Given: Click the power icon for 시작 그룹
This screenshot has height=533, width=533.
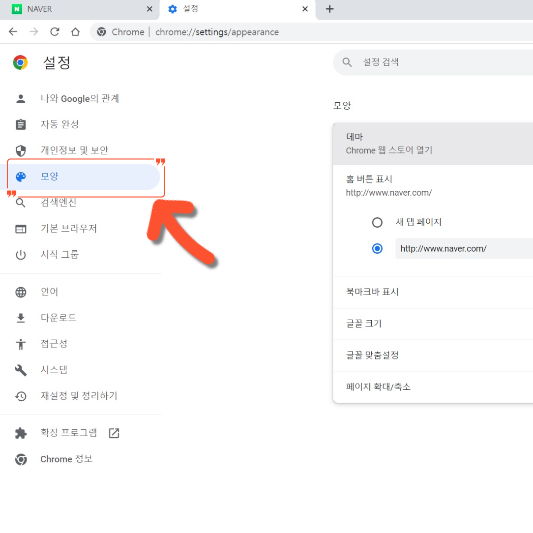Looking at the screenshot, I should 21,255.
